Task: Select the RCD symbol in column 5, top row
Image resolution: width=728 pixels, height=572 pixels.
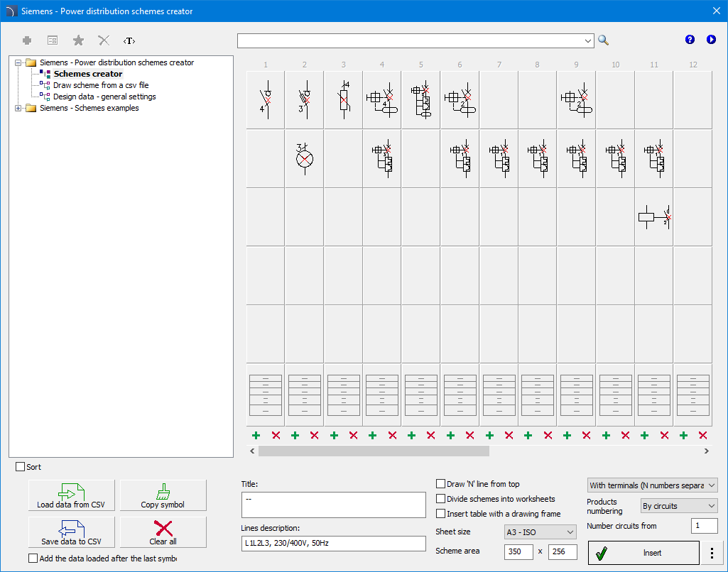Action: (x=421, y=100)
